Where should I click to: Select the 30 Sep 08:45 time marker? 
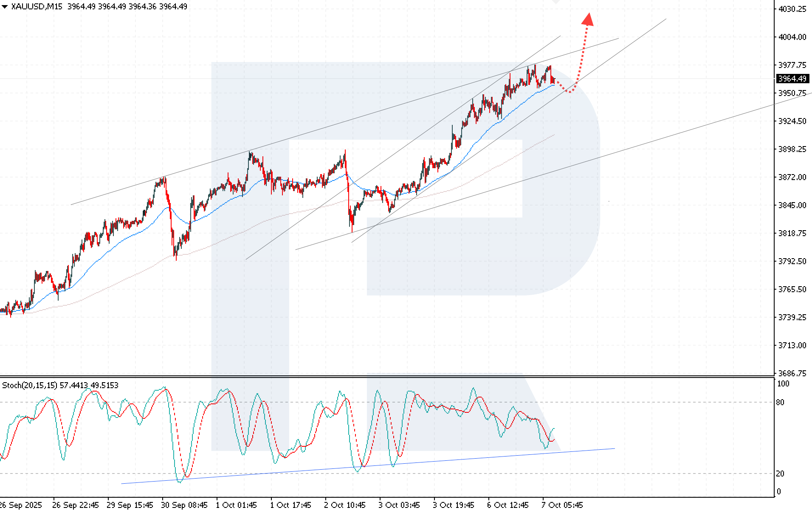[184, 505]
